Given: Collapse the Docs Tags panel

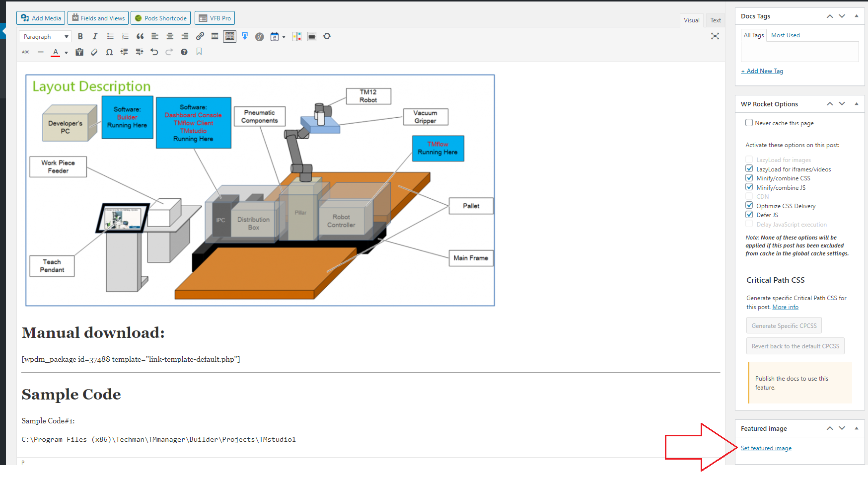Looking at the screenshot, I should [857, 16].
